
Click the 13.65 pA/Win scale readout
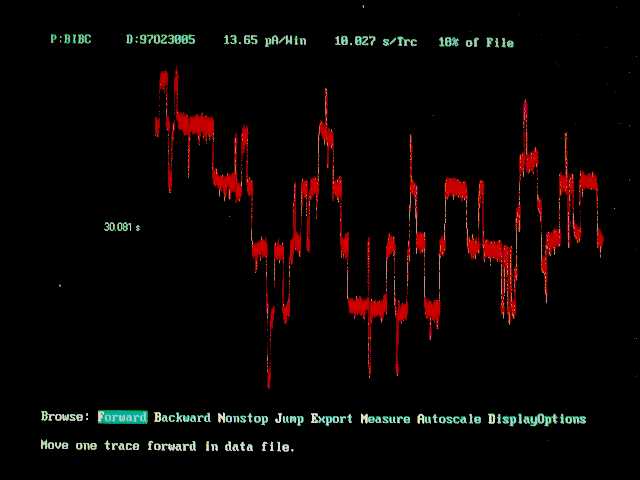pos(264,41)
